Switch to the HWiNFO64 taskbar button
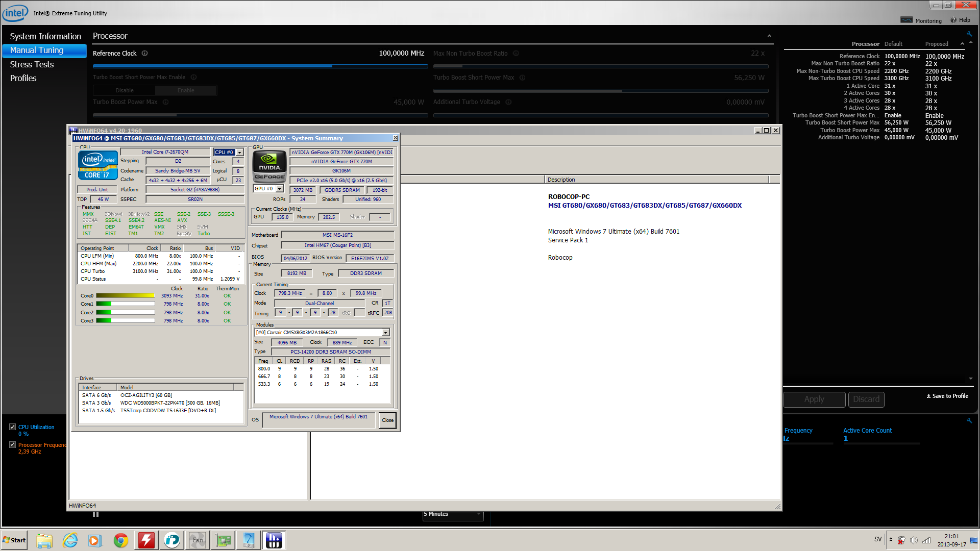Image resolution: width=980 pixels, height=551 pixels. [x=274, y=540]
